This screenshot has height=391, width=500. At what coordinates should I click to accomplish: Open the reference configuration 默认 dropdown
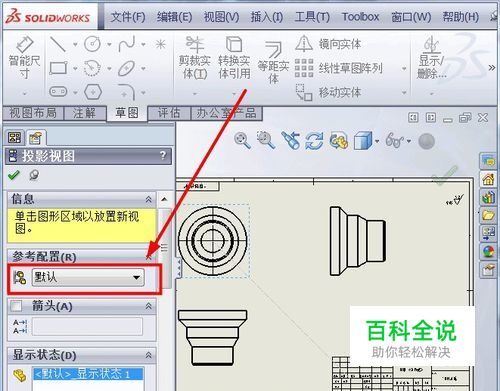coord(88,277)
